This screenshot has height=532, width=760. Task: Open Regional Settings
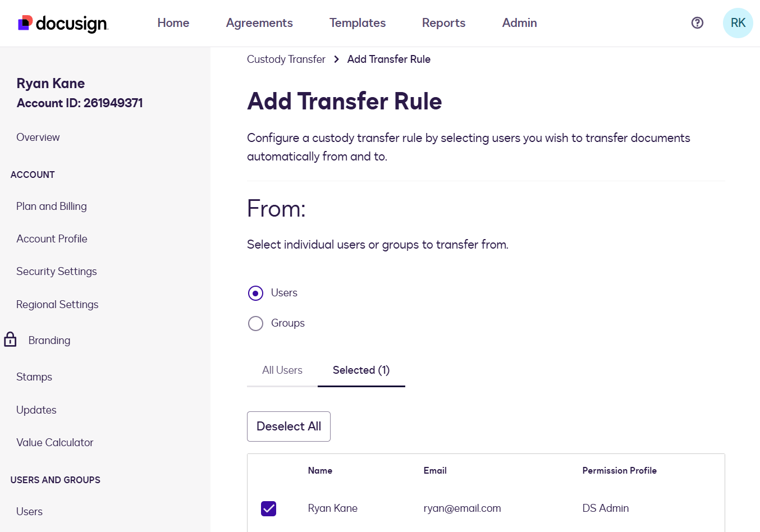(57, 305)
